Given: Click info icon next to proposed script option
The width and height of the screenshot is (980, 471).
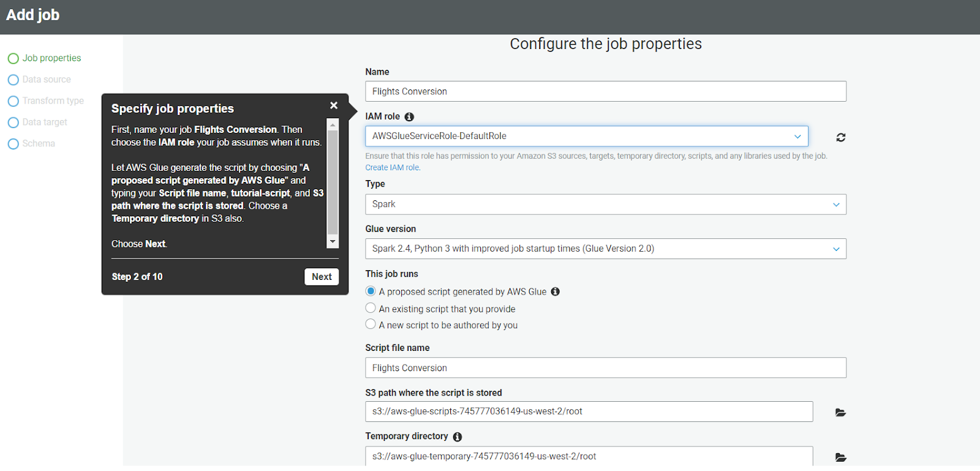Looking at the screenshot, I should click(555, 292).
